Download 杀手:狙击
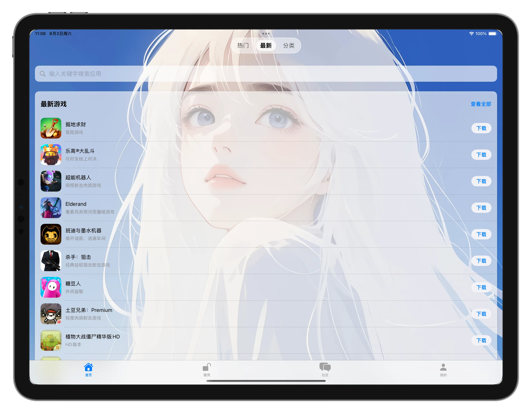This screenshot has width=532, height=414. [481, 261]
